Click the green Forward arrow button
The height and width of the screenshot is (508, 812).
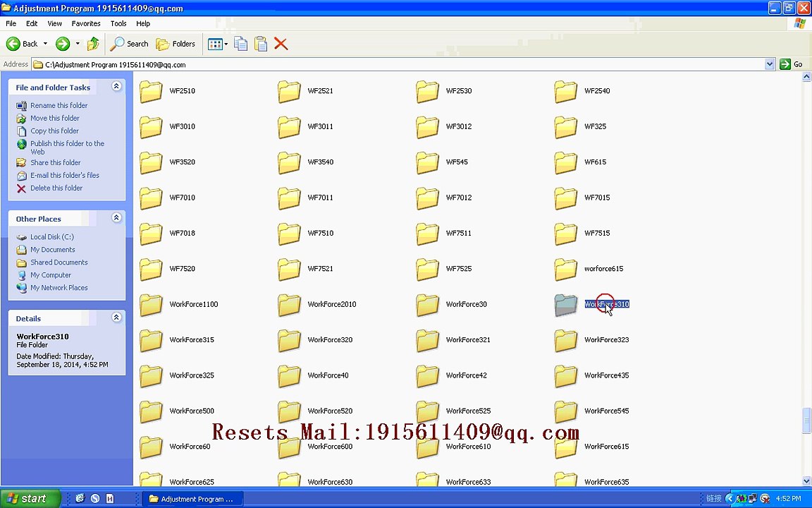point(63,44)
